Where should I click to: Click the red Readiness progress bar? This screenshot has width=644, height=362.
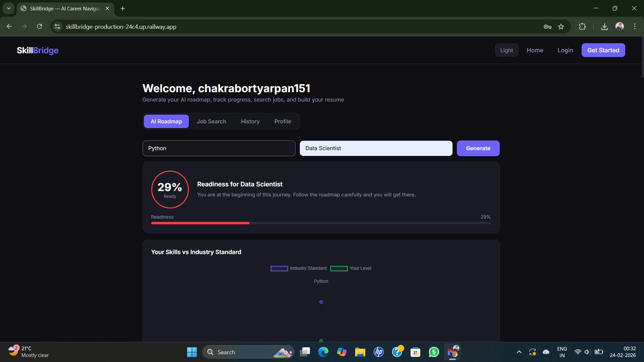point(200,223)
